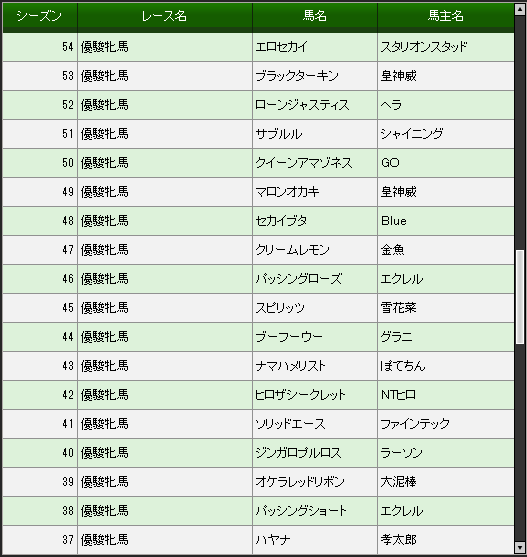Click the 馬主名 column header
Viewport: 527px width, 557px height.
tap(446, 16)
